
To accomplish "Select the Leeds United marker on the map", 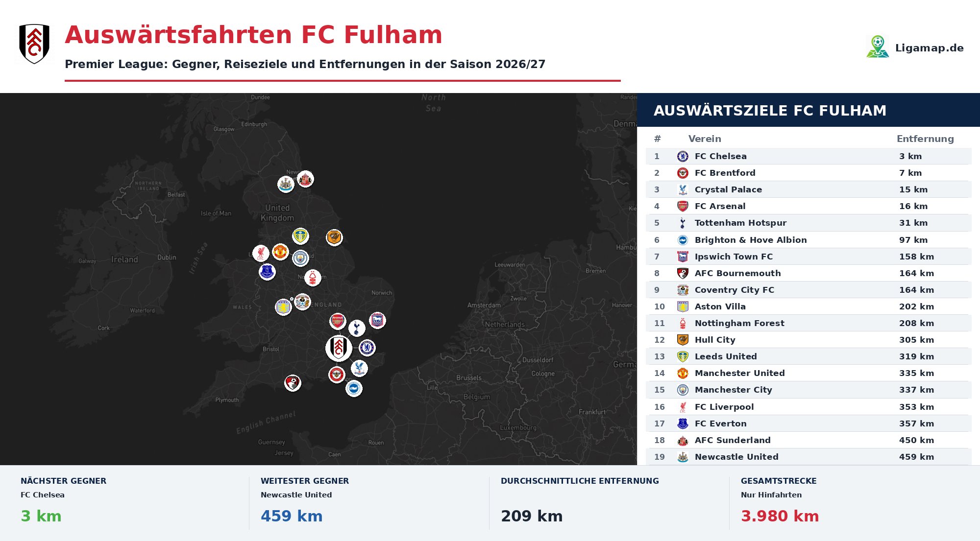I will (300, 236).
